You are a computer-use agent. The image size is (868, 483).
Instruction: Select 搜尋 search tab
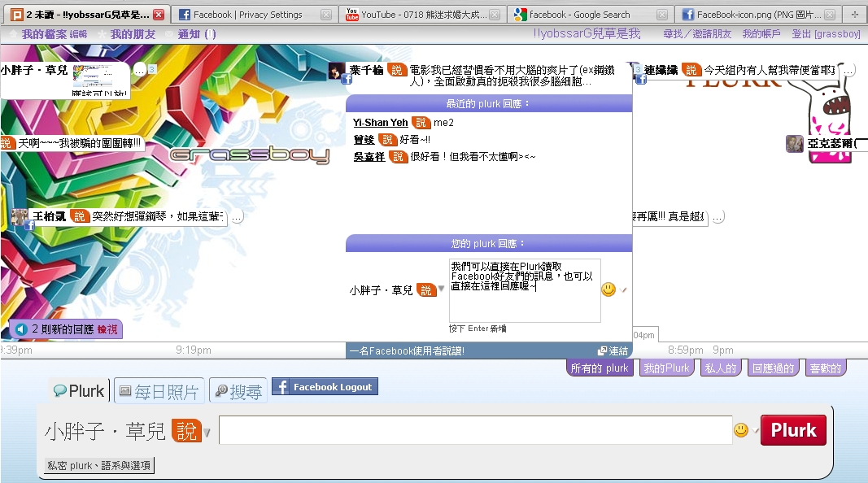pos(238,391)
